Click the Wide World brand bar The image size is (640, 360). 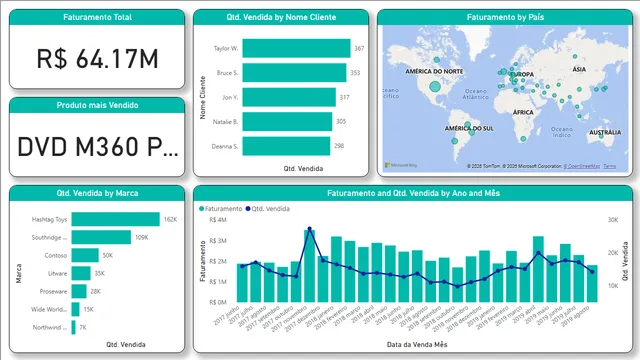pos(76,309)
